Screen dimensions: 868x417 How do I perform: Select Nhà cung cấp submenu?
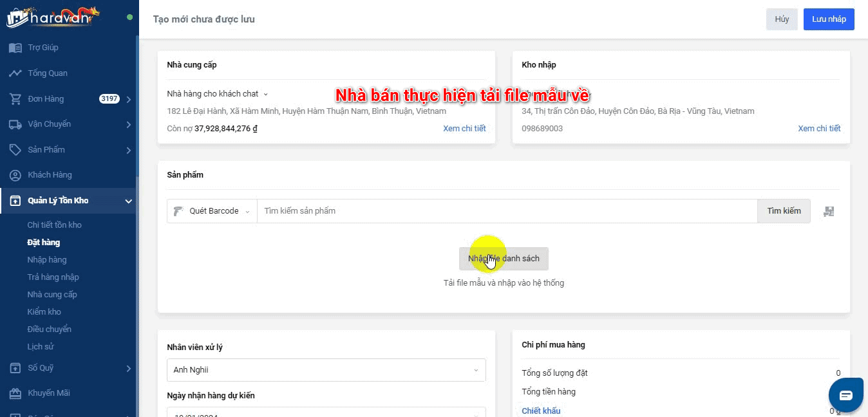52,295
